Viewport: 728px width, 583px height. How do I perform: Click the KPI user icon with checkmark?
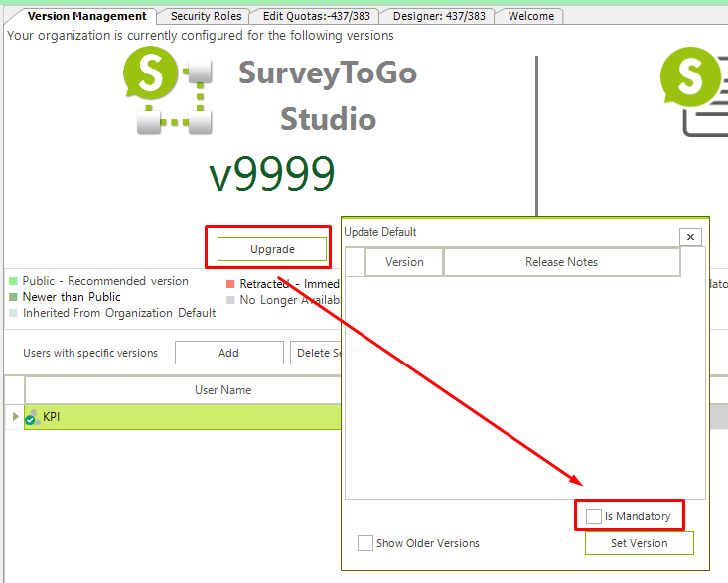(x=32, y=417)
